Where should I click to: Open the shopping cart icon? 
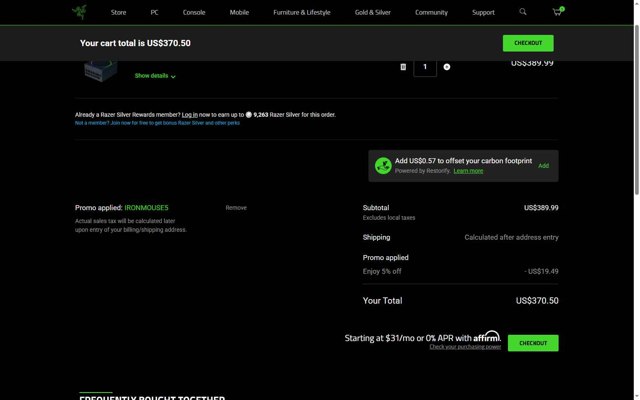point(558,11)
